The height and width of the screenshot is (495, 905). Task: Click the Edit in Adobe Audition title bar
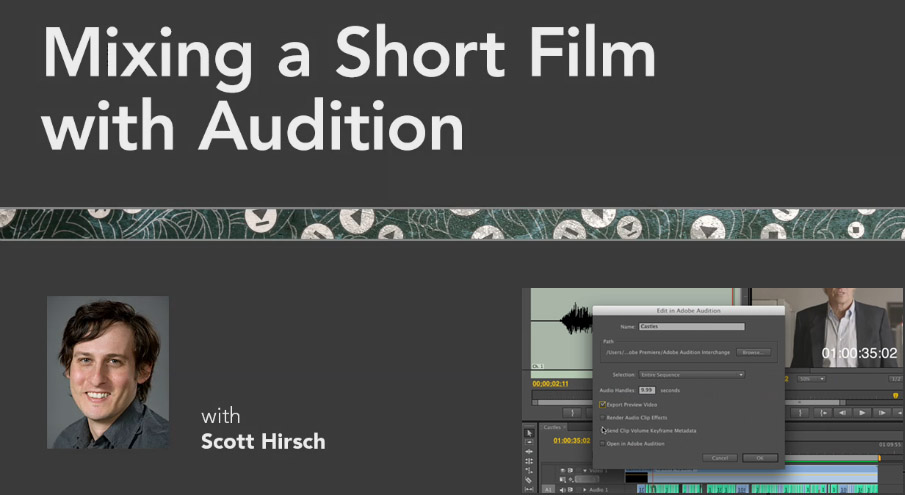(689, 310)
